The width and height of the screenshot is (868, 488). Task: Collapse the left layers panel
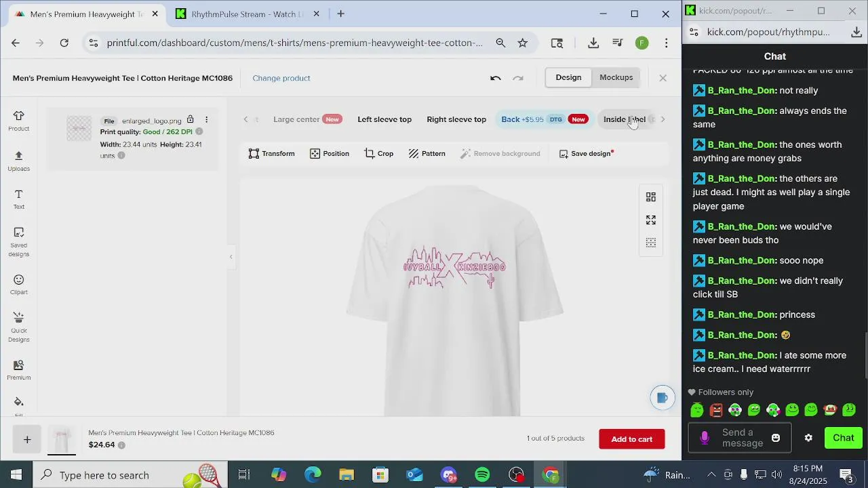[231, 257]
